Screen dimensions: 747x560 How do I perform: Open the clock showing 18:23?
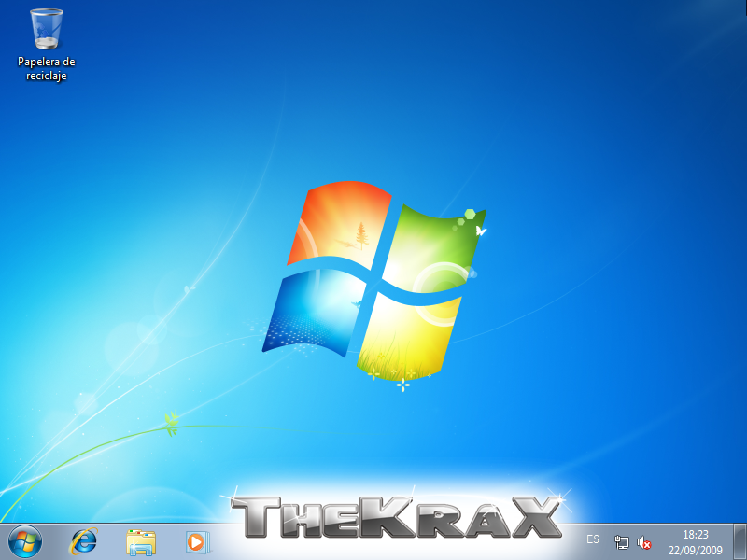coord(696,534)
